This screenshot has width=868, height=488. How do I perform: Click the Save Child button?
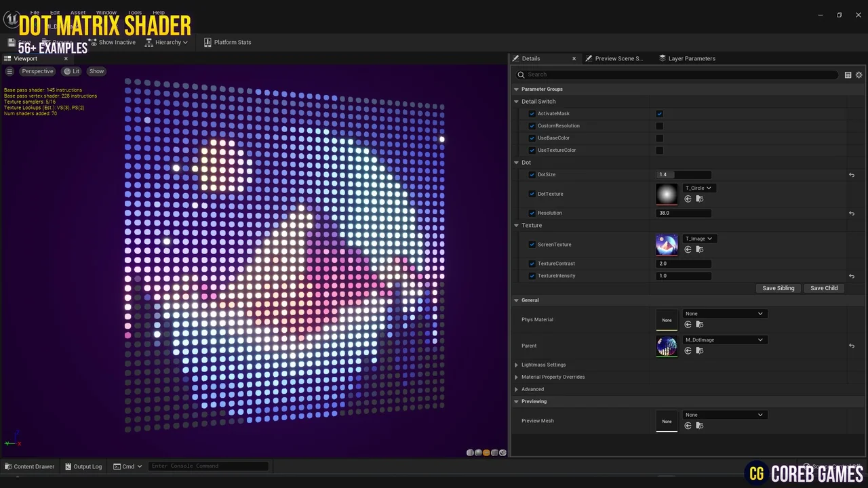pos(823,288)
